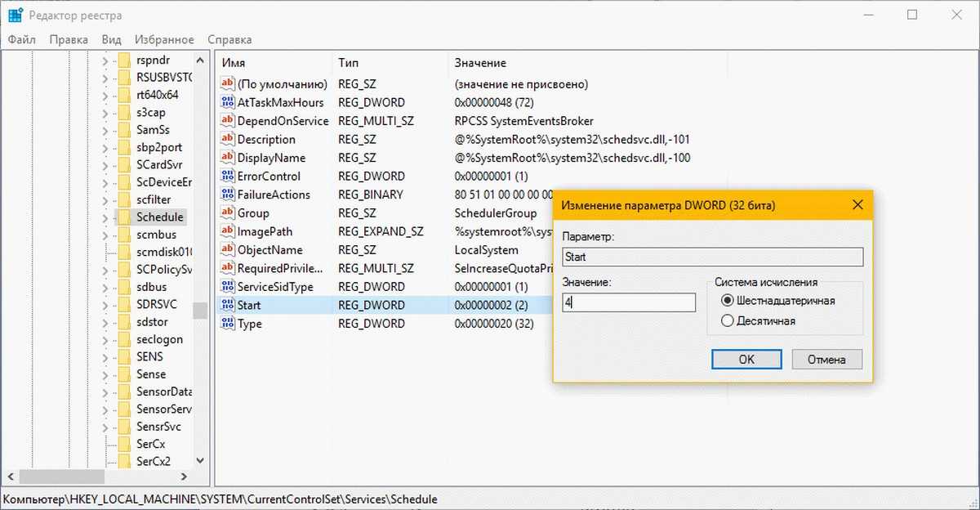This screenshot has width=980, height=510.
Task: Select the Шестнадцатеричная radio button
Action: pos(728,301)
